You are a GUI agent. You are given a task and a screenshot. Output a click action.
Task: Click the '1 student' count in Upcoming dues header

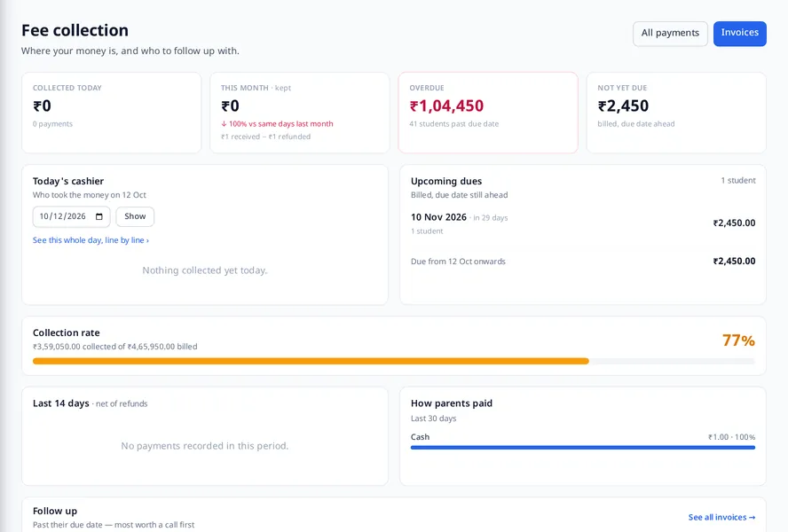[x=738, y=180]
